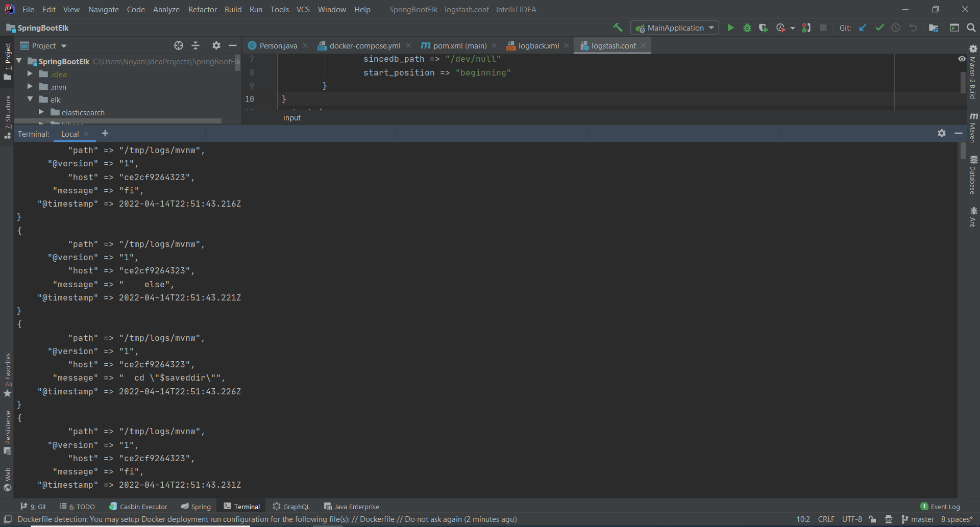Expand the elasticsearch folder
The height and width of the screenshot is (527, 980).
click(x=41, y=112)
